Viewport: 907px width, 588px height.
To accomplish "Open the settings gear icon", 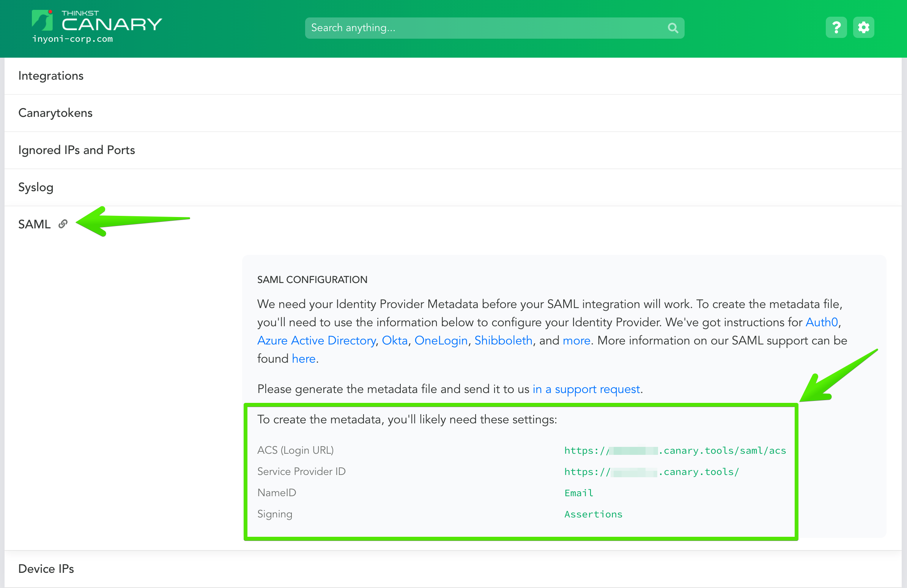I will click(x=864, y=27).
